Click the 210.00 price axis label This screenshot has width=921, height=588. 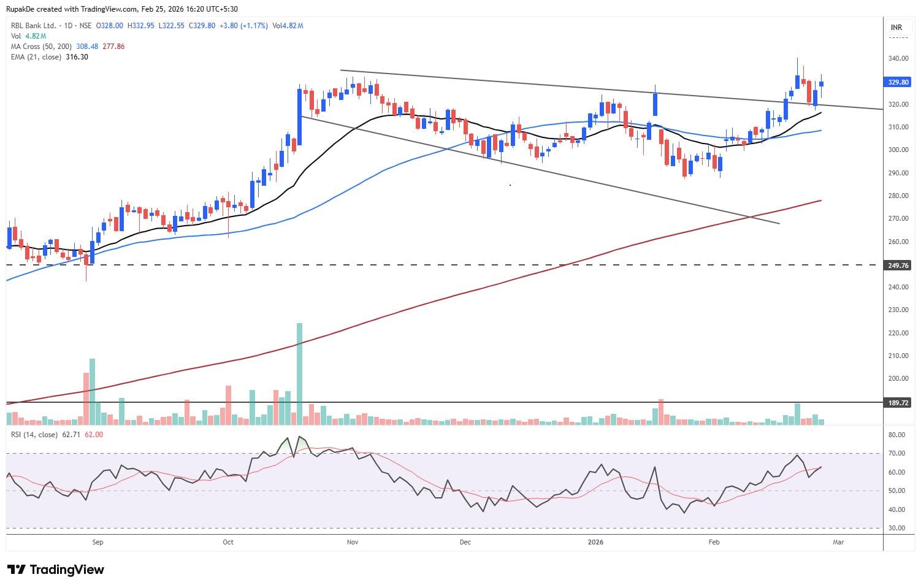(898, 356)
